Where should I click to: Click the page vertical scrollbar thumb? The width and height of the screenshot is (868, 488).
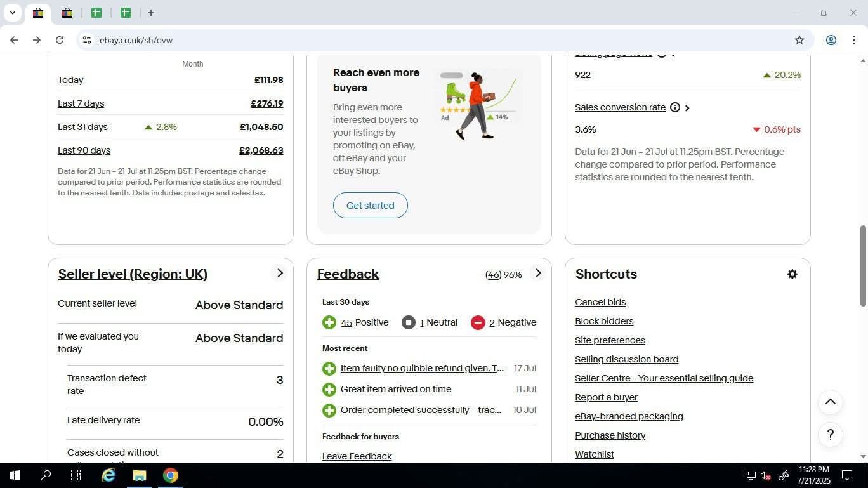click(x=863, y=266)
